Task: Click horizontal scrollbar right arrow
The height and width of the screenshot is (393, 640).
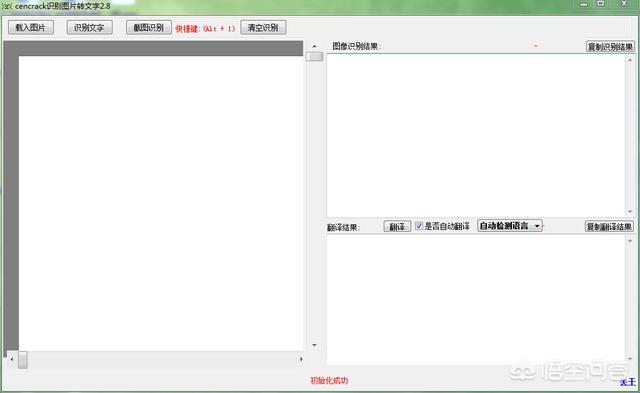Action: [x=301, y=359]
